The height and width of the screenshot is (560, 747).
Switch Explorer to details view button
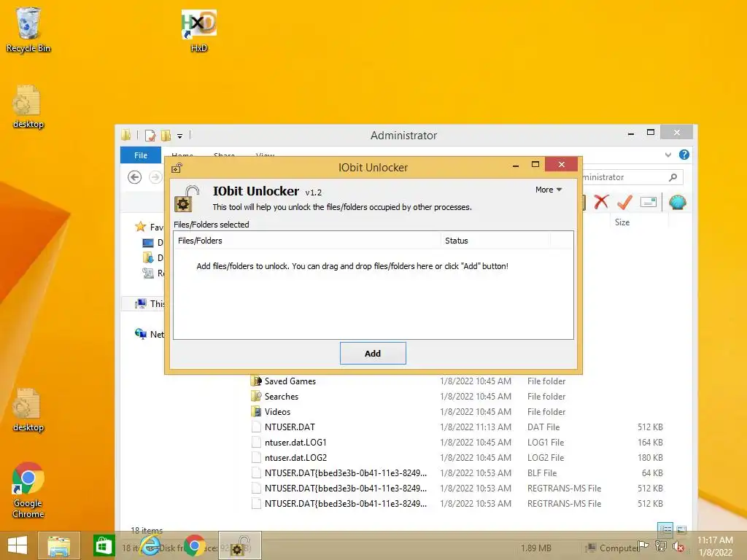[665, 529]
